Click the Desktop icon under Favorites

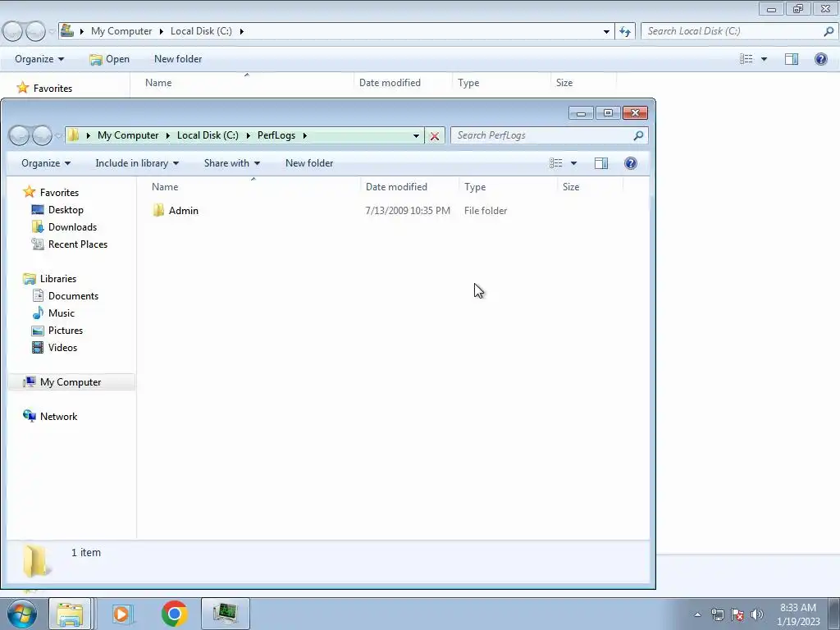(38, 209)
